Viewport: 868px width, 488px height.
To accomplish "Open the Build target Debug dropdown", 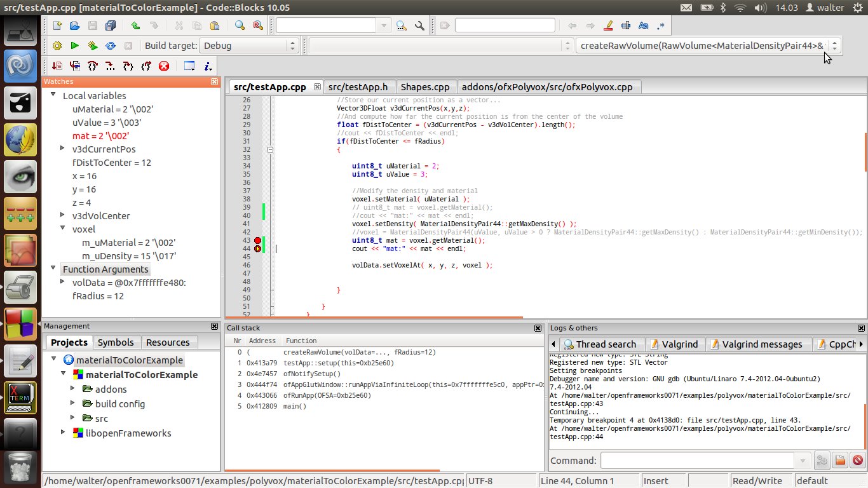I will 249,46.
